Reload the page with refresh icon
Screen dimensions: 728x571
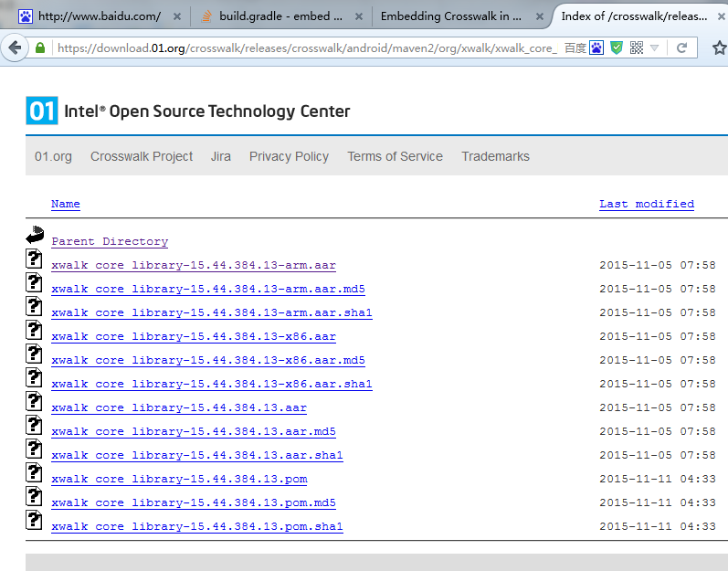tap(681, 48)
